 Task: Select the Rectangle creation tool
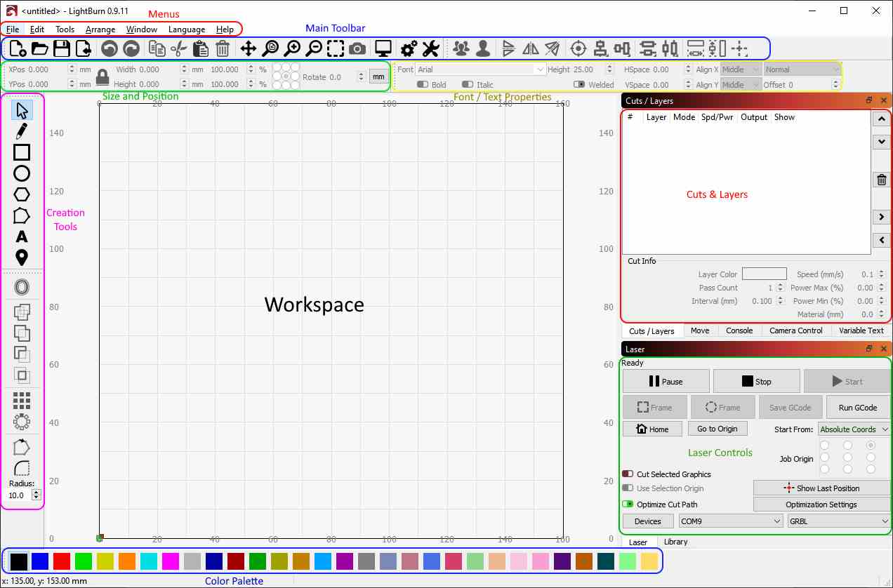point(22,152)
